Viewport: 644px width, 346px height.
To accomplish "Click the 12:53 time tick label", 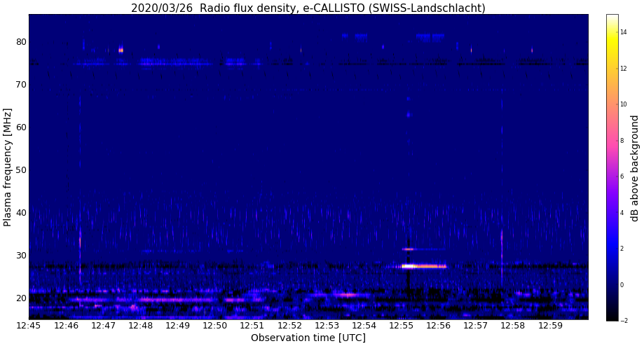I will (x=327, y=326).
